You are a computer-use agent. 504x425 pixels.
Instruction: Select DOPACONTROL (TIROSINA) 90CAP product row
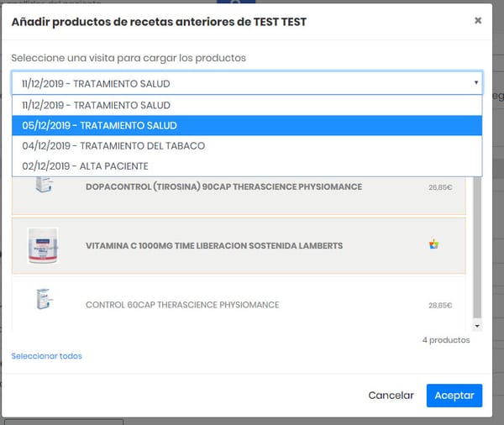coord(239,195)
